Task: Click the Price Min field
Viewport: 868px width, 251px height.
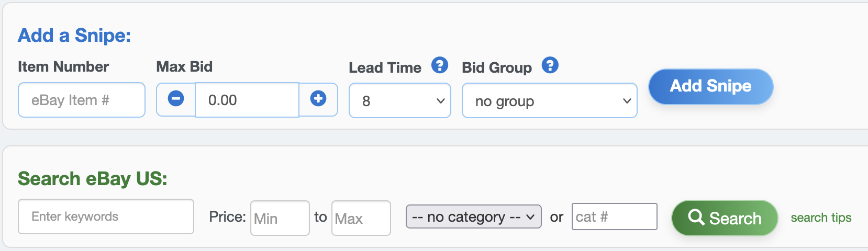Action: pos(280,218)
